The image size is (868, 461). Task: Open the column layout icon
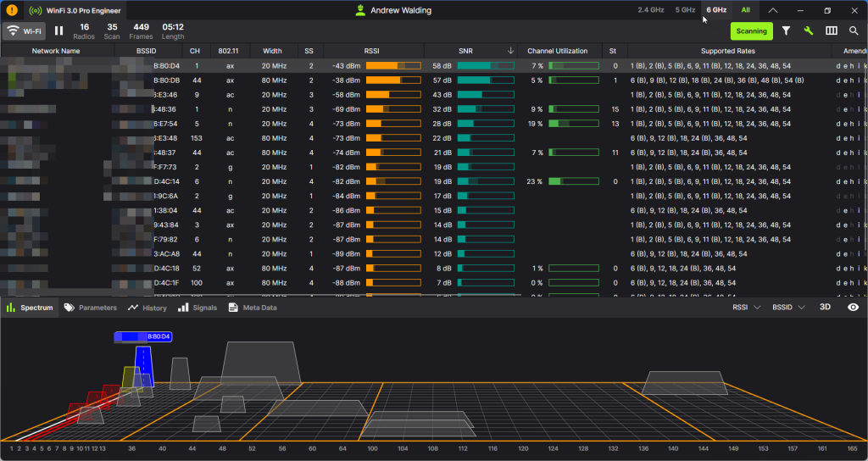click(x=832, y=31)
